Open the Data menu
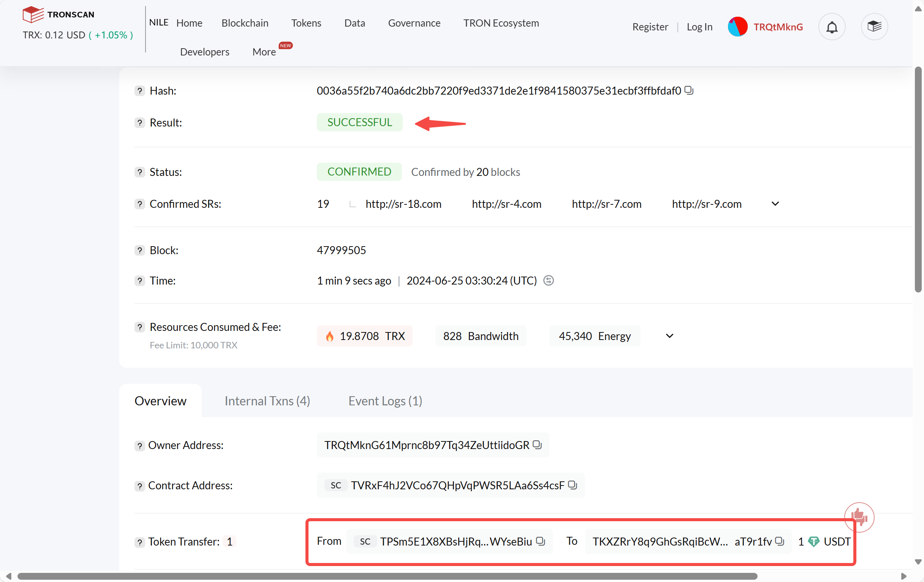The width and height of the screenshot is (924, 582). (x=354, y=23)
